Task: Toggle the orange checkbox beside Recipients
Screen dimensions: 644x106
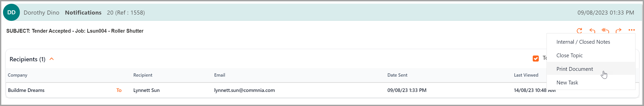Action: pyautogui.click(x=536, y=59)
